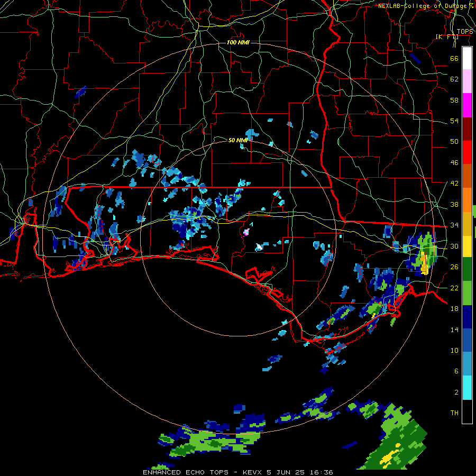The width and height of the screenshot is (476, 476).
Task: Click the TH threshold label on the legend
Action: (x=454, y=413)
